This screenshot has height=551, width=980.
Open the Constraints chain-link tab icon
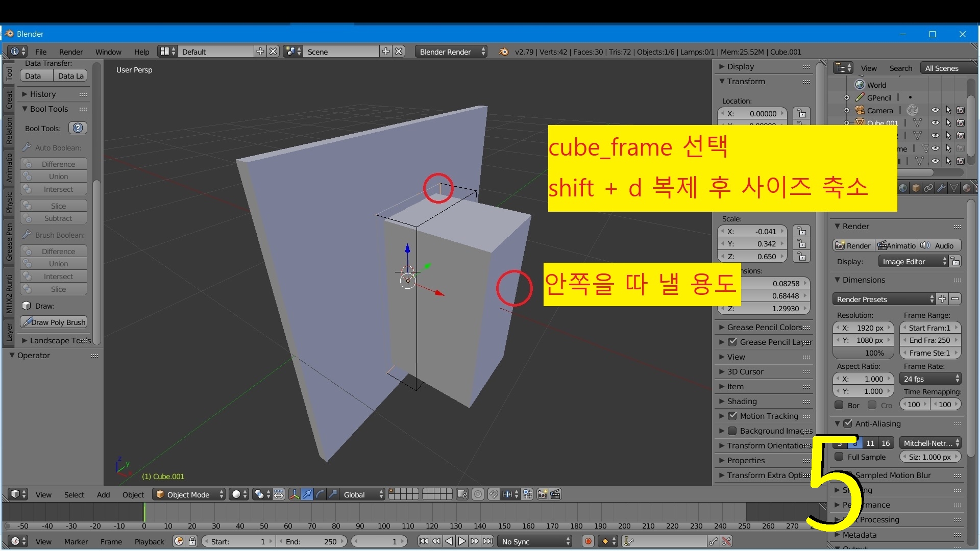(929, 188)
